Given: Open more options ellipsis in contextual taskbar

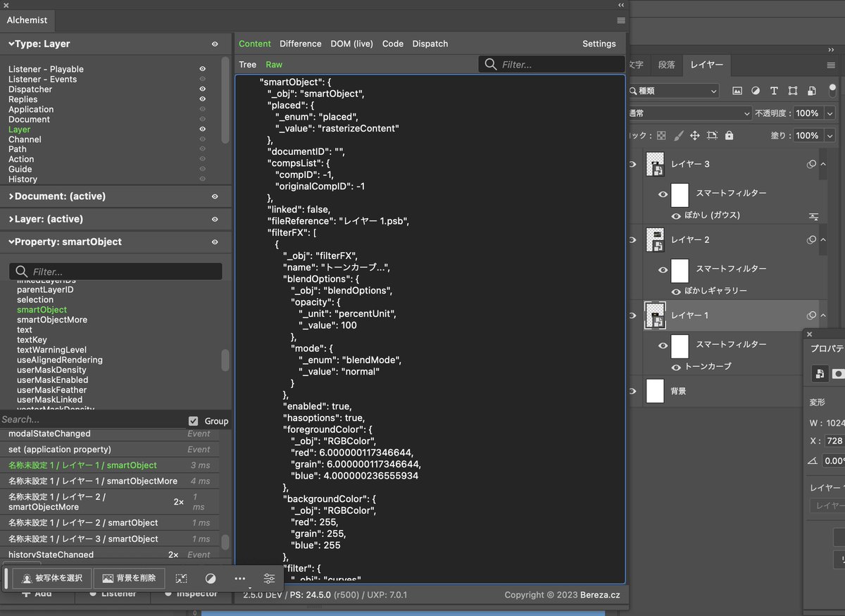Looking at the screenshot, I should click(239, 578).
